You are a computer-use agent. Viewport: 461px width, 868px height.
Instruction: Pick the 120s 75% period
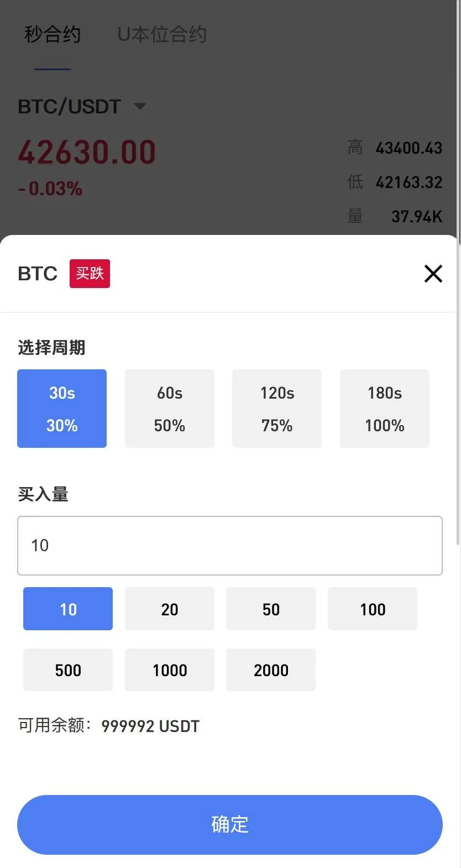277,409
